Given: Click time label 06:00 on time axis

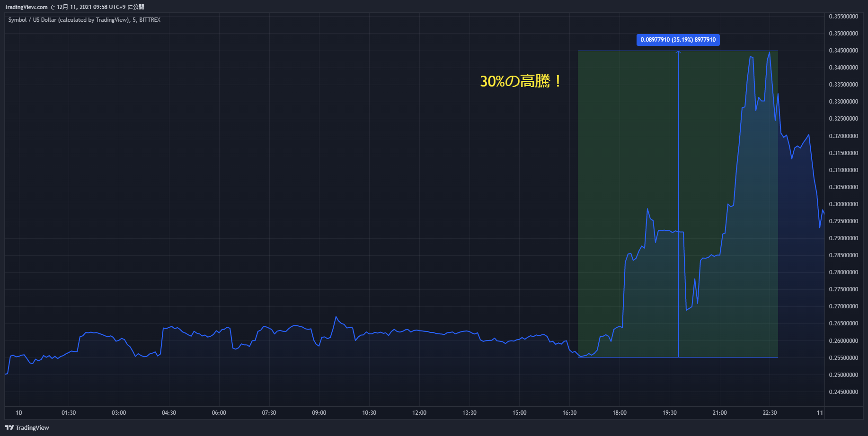Looking at the screenshot, I should (x=219, y=413).
